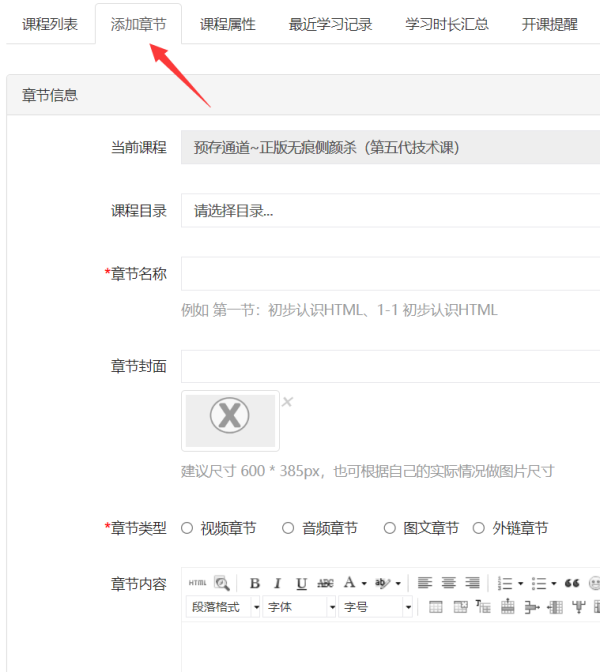Viewport: 600px width, 672px height.
Task: Switch to 课程属性 tab
Action: coord(228,24)
